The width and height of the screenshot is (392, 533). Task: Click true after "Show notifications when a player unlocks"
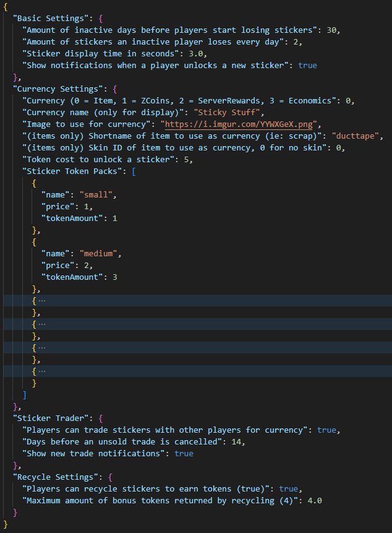tap(307, 65)
